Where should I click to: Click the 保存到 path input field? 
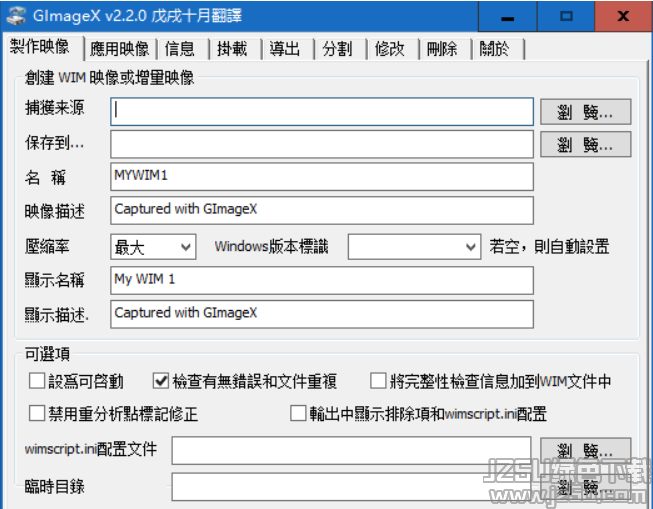coord(322,144)
